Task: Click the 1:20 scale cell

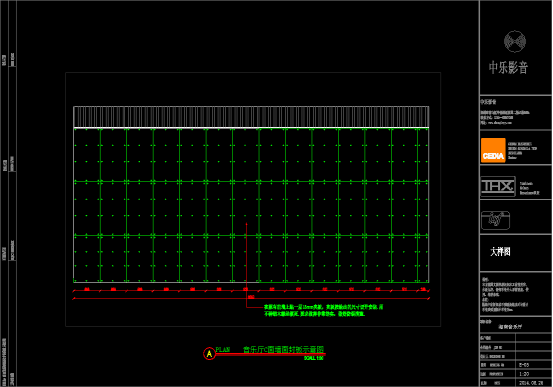Action: [x=524, y=374]
